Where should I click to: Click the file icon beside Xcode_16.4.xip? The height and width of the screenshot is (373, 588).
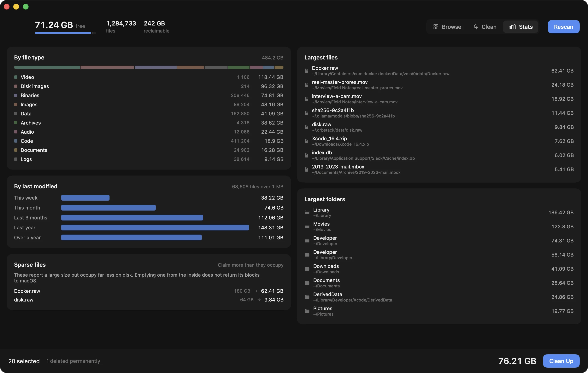[306, 141]
